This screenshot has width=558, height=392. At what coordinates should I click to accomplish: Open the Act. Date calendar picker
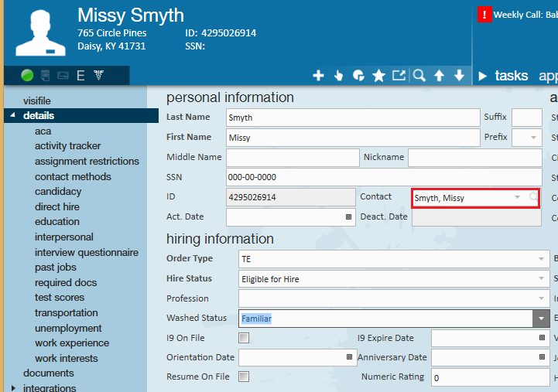coord(347,217)
